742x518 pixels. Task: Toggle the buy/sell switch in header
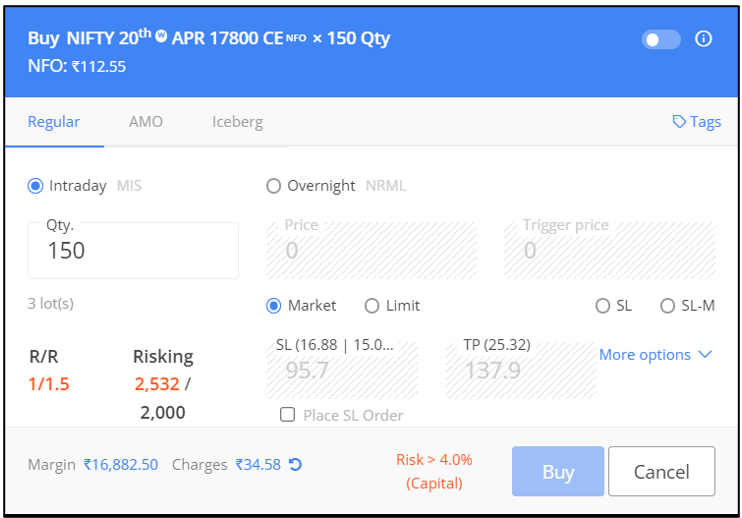661,39
